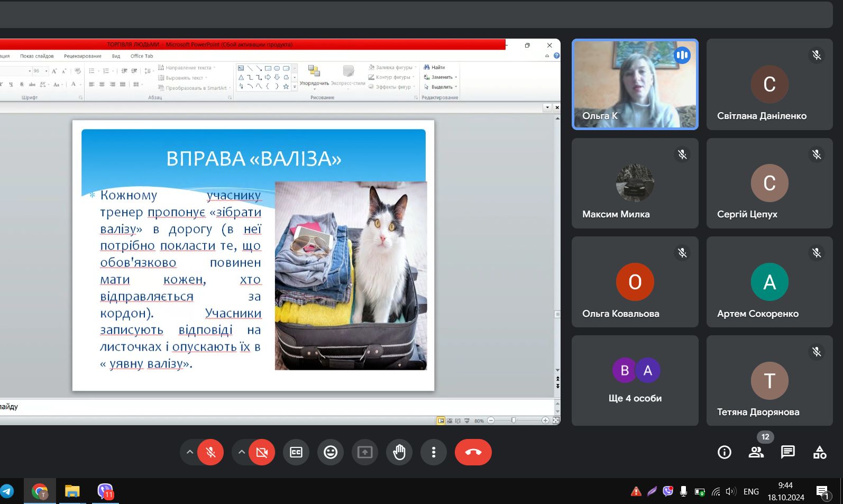The height and width of the screenshot is (504, 843).
Task: Unmute the microphone
Action: pyautogui.click(x=210, y=452)
